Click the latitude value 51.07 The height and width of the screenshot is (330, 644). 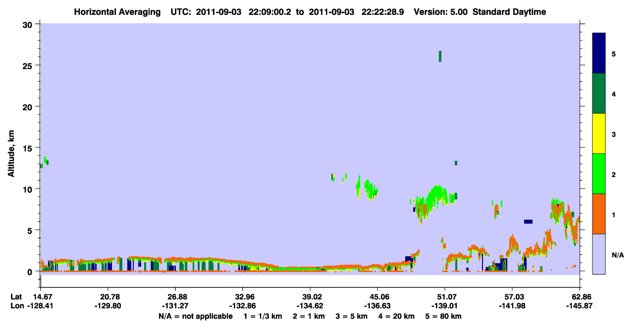(x=445, y=297)
